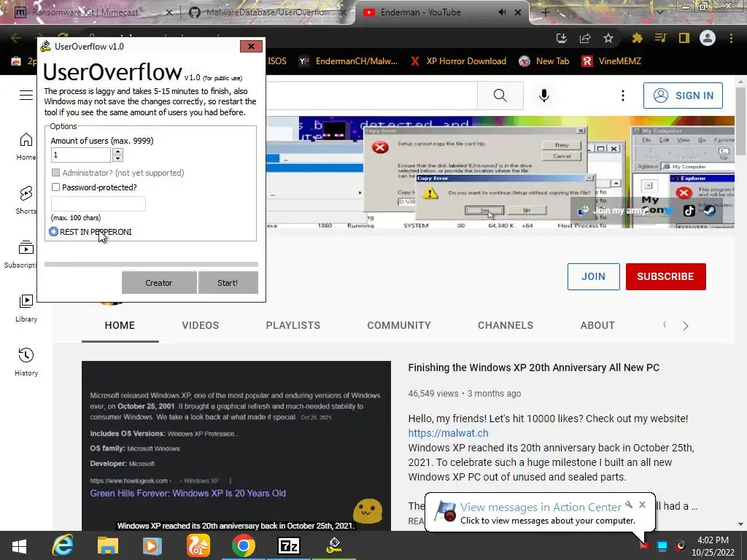Open Finishing the Windows XP 20th Anniversary video title
The height and width of the screenshot is (560, 747).
[x=533, y=367]
